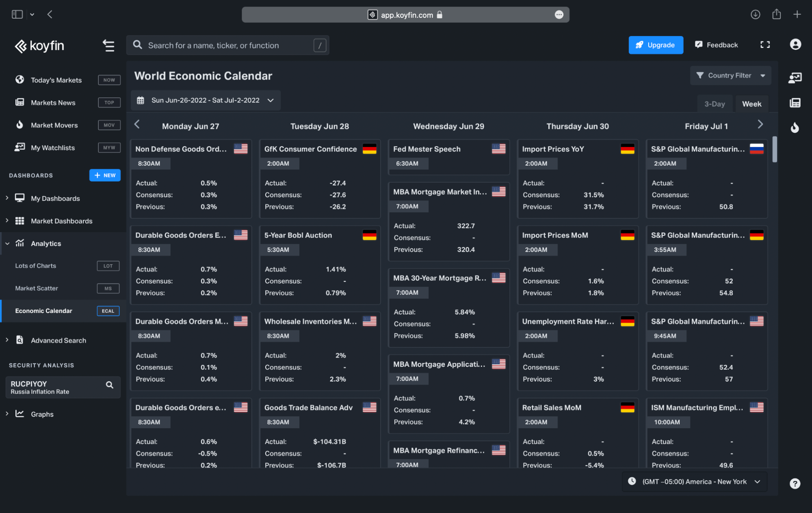
Task: Enter fullscreen mode icon
Action: click(765, 45)
